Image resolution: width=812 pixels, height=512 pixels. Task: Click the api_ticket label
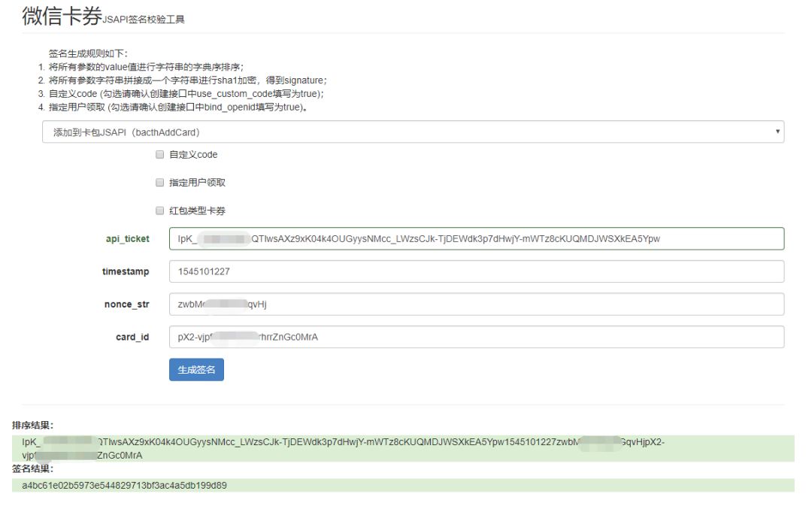point(127,238)
